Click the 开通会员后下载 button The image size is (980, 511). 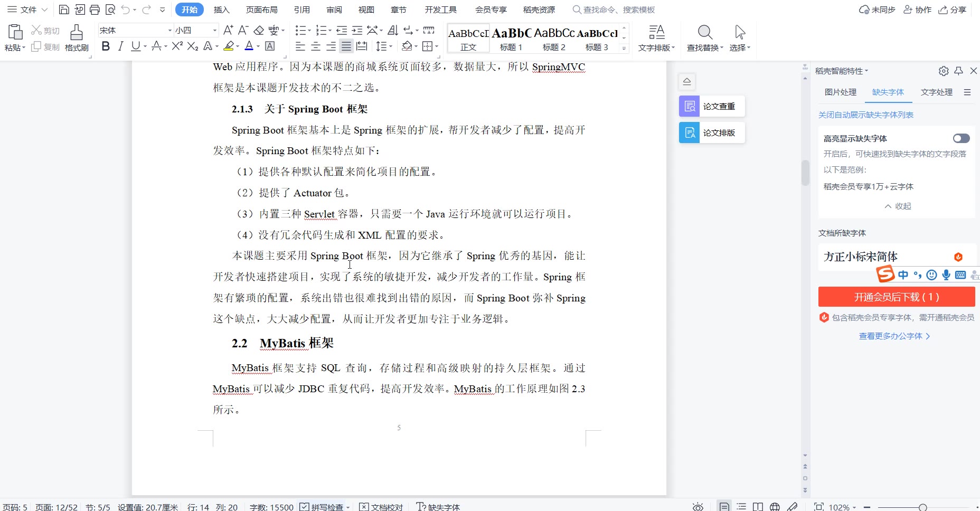896,297
